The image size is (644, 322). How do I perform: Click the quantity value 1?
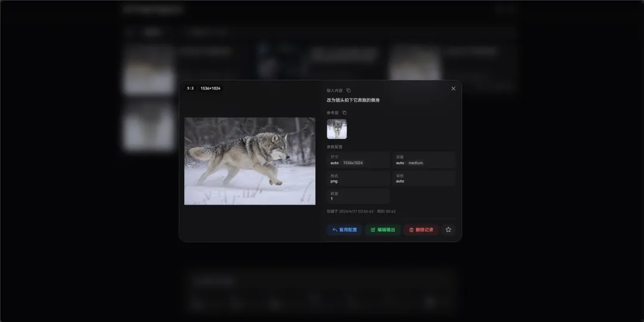(332, 199)
